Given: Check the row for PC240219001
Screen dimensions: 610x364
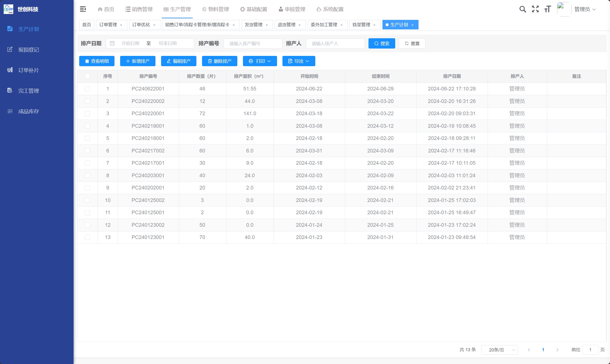Looking at the screenshot, I should click(x=87, y=126).
